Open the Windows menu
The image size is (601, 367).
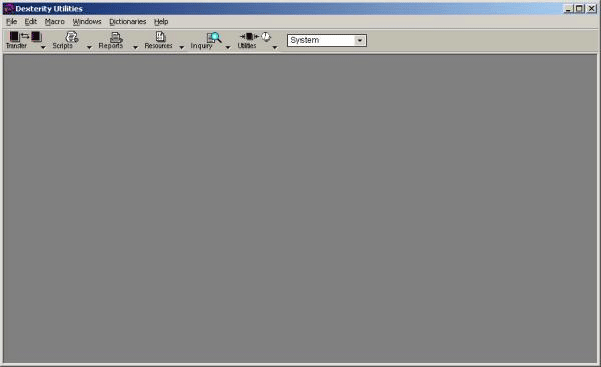pyautogui.click(x=87, y=22)
